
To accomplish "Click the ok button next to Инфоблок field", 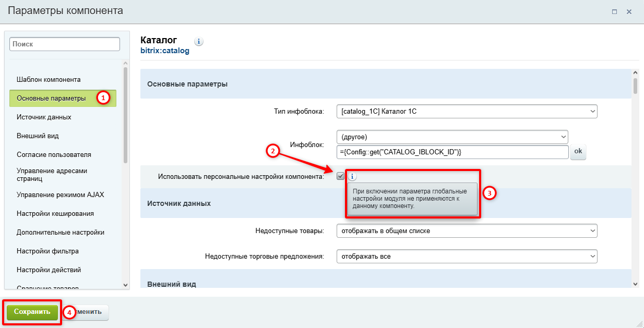I will [x=578, y=152].
